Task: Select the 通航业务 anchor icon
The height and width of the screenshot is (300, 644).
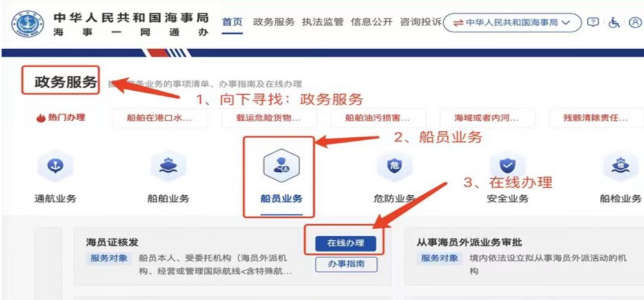Action: tap(55, 166)
